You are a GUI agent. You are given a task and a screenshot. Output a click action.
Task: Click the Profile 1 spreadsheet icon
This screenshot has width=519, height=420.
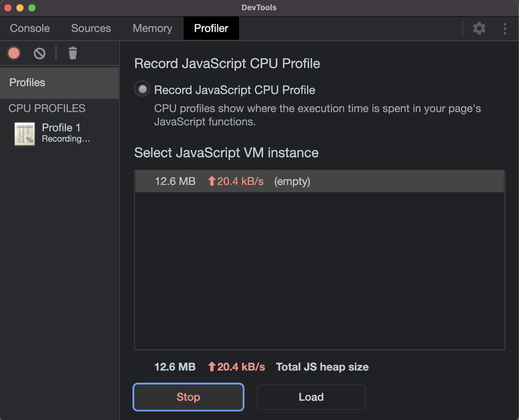[x=25, y=134]
